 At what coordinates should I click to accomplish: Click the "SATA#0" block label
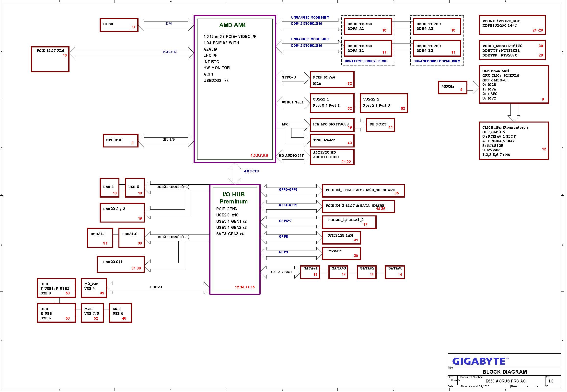(339, 269)
